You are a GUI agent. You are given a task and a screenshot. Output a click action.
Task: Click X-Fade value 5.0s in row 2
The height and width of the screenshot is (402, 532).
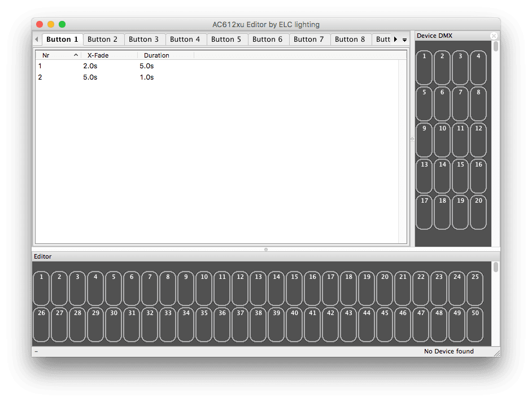click(x=90, y=77)
